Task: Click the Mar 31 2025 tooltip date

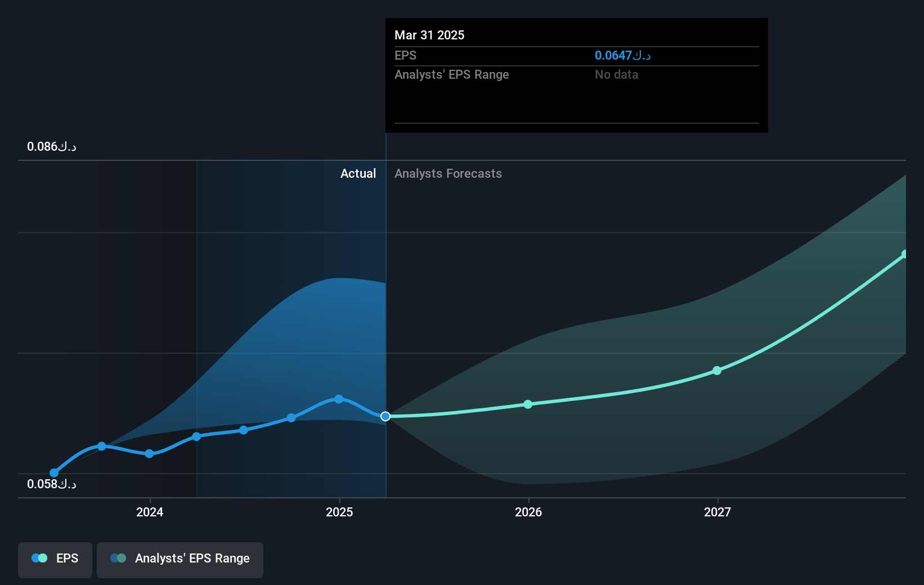Action: point(429,35)
